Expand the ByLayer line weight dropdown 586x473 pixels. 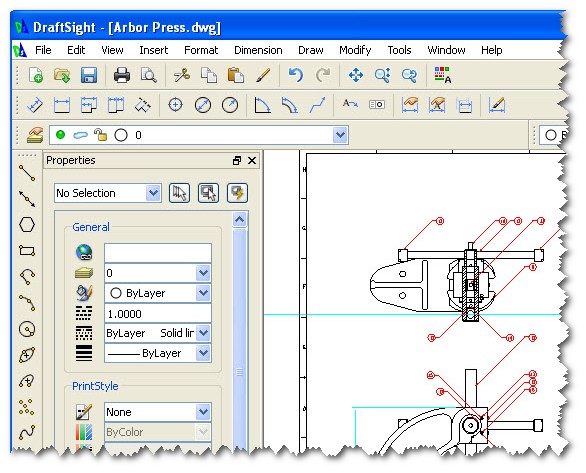(203, 353)
